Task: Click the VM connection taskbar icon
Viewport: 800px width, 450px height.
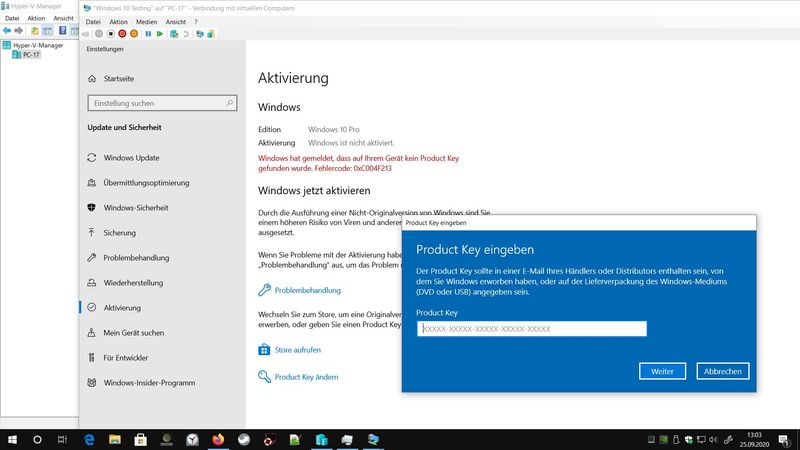Action: 373,439
